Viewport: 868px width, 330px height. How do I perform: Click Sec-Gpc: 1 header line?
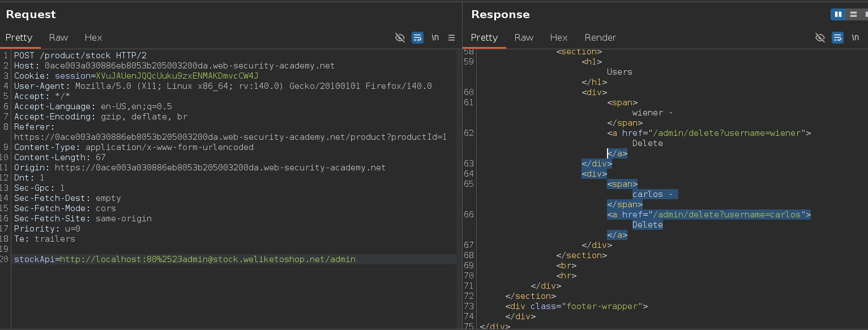(40, 188)
